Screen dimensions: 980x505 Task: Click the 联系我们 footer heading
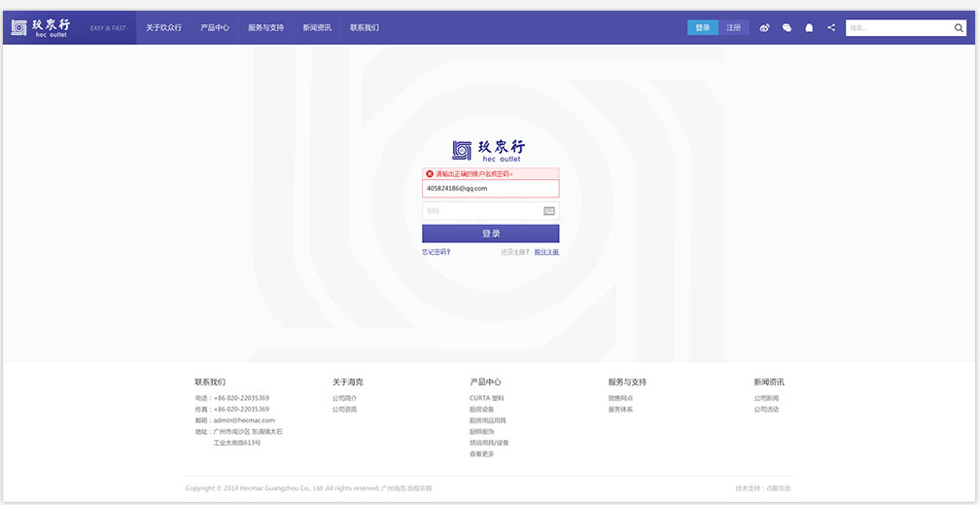click(210, 381)
